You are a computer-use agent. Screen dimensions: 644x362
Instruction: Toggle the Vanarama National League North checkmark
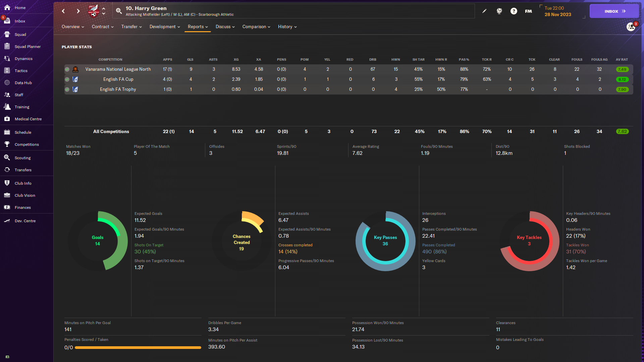(67, 69)
